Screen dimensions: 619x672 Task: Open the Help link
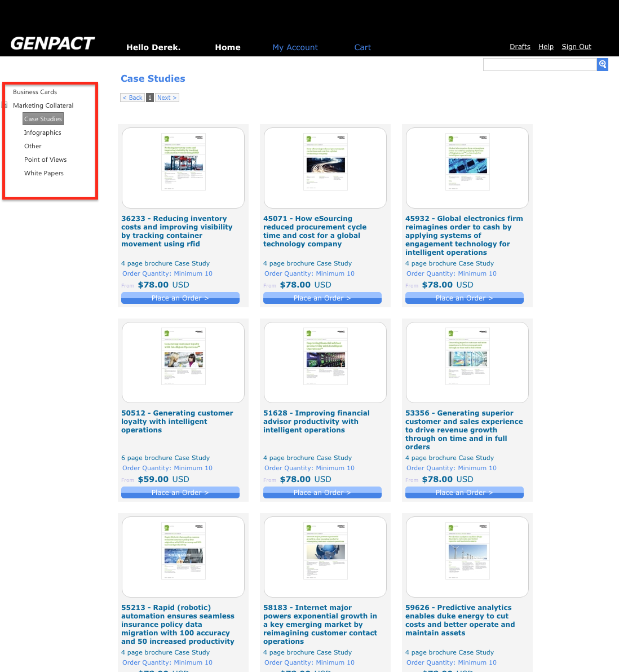point(546,47)
